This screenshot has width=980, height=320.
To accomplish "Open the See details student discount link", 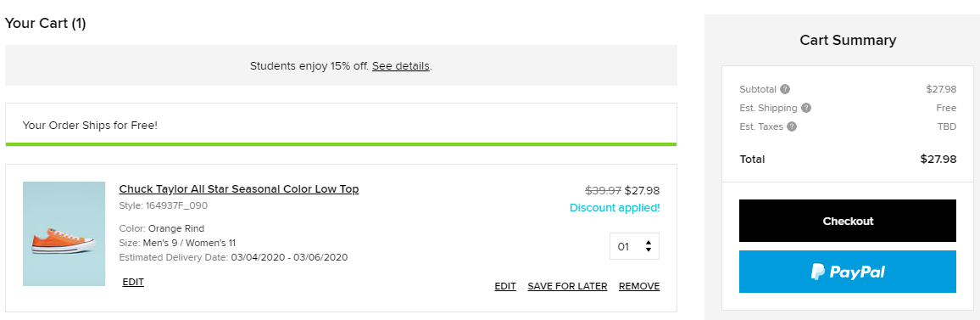I will pos(401,65).
